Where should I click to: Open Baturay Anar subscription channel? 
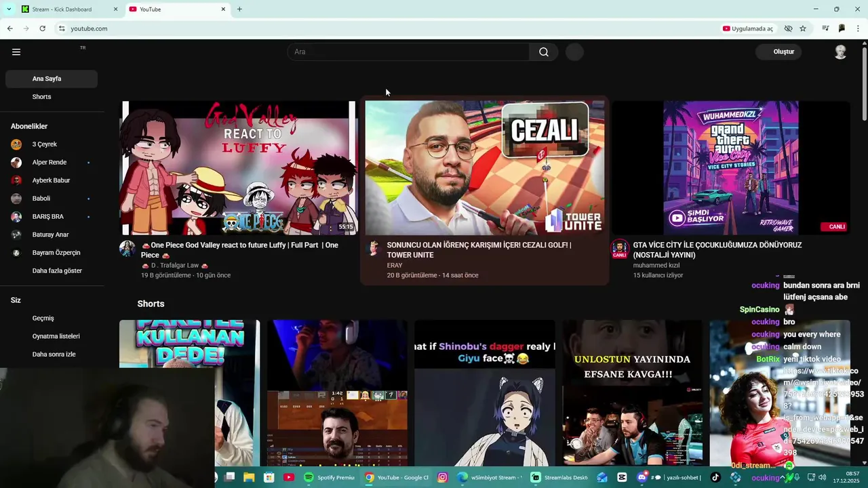52,235
